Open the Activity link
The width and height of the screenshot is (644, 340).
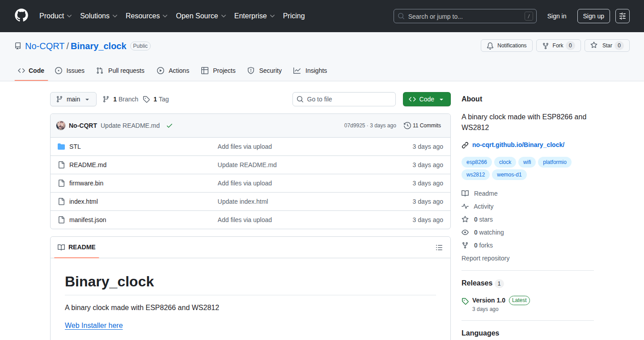click(478, 206)
